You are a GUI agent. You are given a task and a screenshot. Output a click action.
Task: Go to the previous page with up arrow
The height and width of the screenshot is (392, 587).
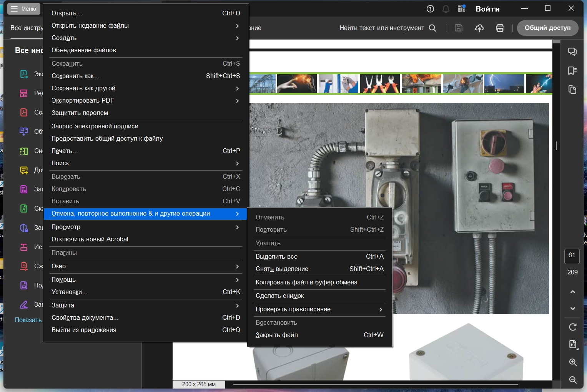(x=572, y=292)
